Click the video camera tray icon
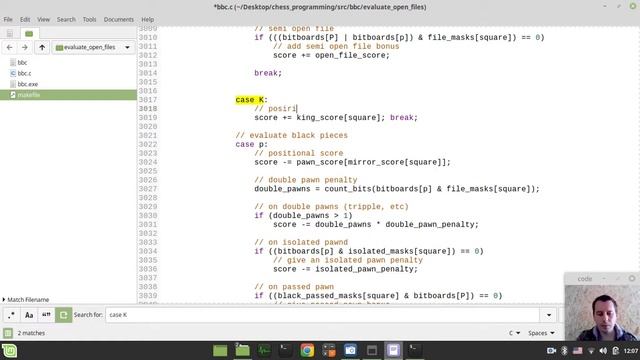 (551, 351)
